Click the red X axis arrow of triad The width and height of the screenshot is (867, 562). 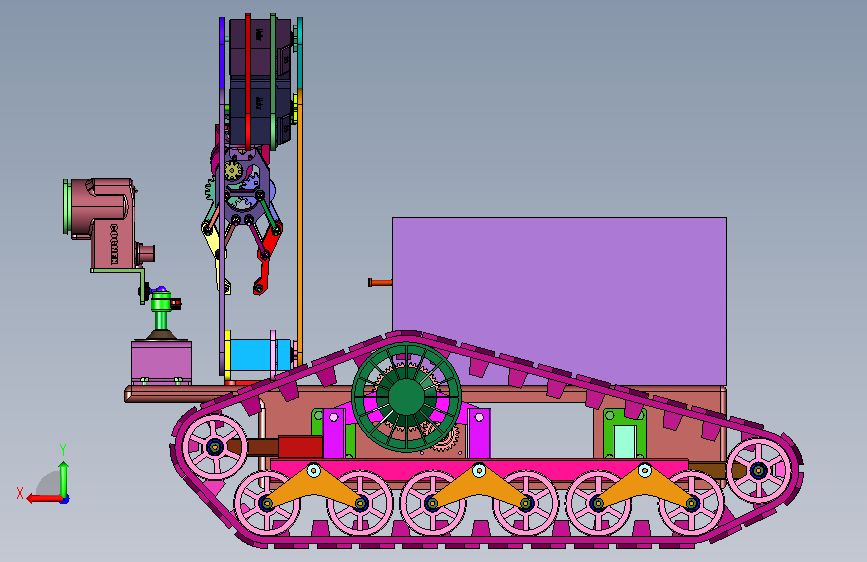pyautogui.click(x=45, y=498)
